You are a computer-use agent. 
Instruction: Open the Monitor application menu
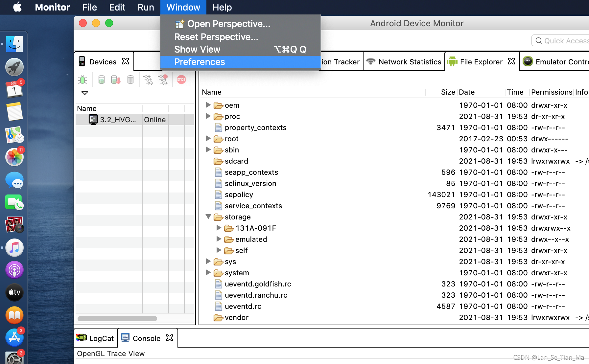(x=53, y=7)
